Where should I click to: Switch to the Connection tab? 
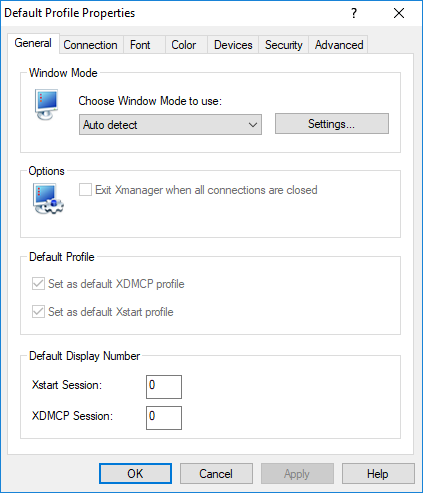(90, 45)
